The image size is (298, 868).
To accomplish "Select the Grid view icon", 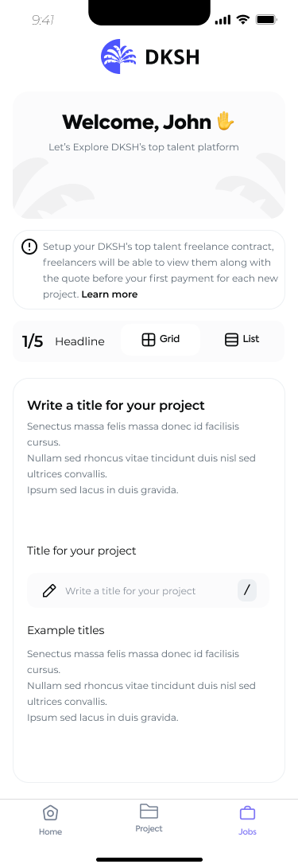I will click(149, 340).
